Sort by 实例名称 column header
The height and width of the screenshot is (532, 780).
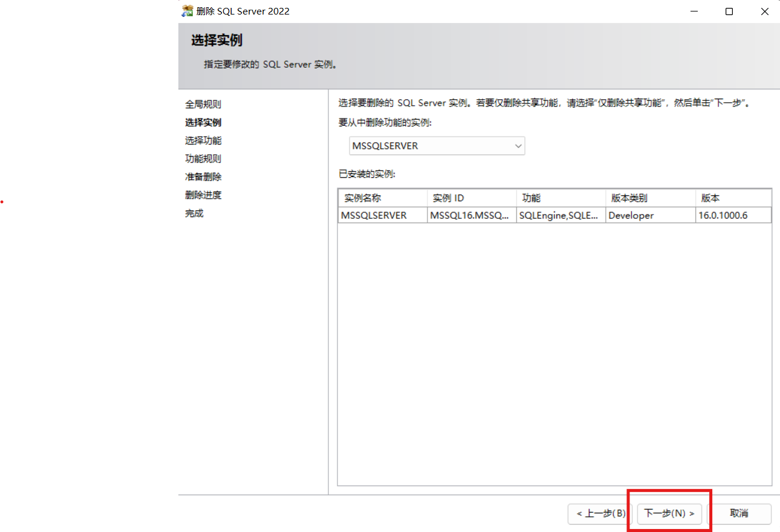pos(383,198)
